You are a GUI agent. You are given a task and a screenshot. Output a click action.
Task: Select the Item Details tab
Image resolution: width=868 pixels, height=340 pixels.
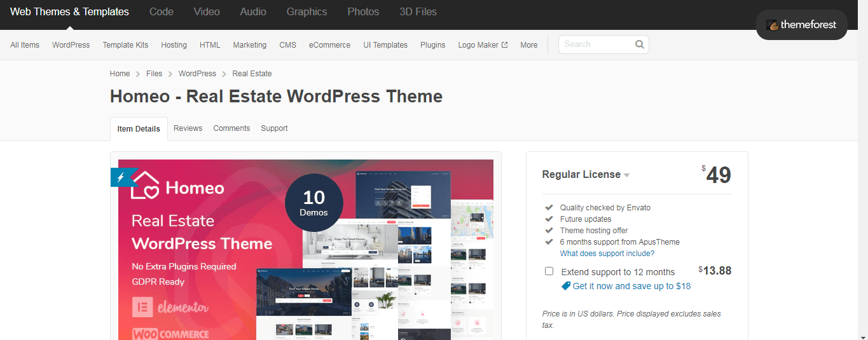(139, 128)
